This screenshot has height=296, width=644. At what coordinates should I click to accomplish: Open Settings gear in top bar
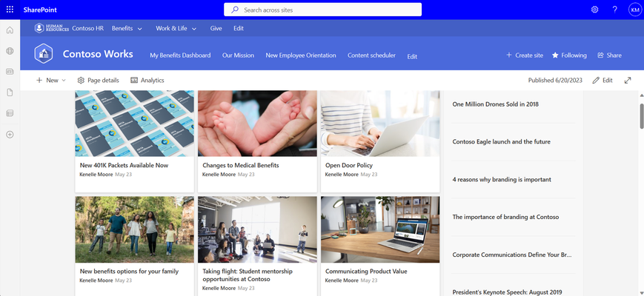[x=594, y=10]
